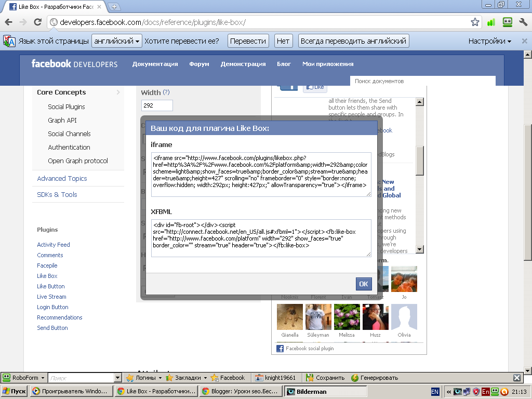Screen dimensions: 532x399
Task: Click the Перевести button
Action: 248,41
